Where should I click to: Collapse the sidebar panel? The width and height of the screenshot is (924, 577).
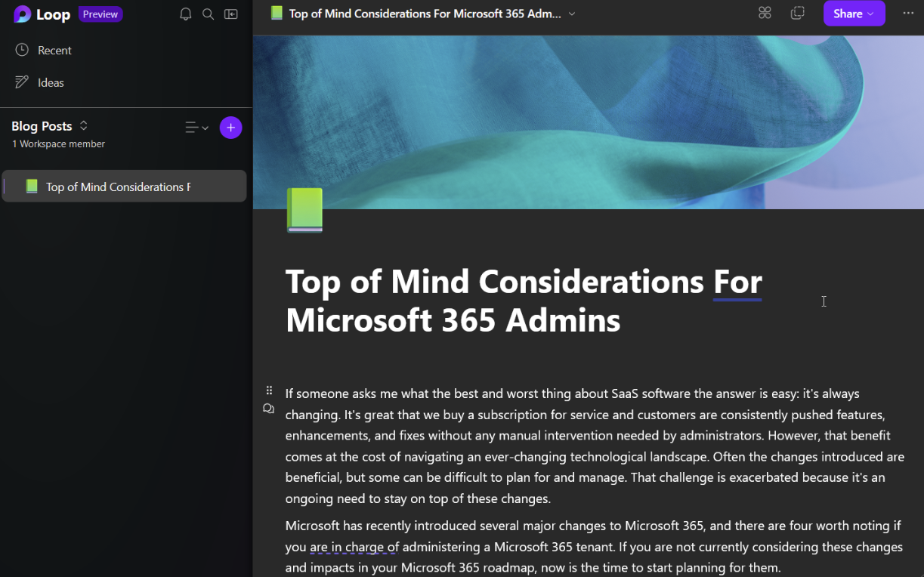point(231,14)
